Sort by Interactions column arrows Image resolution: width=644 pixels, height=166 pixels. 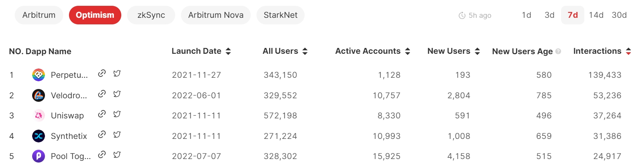pyautogui.click(x=629, y=51)
